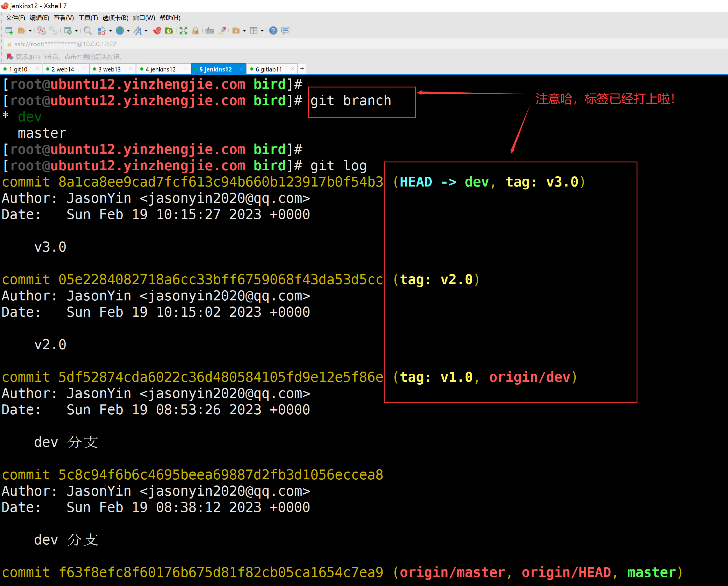Open Help via blue question mark icon

point(273,31)
